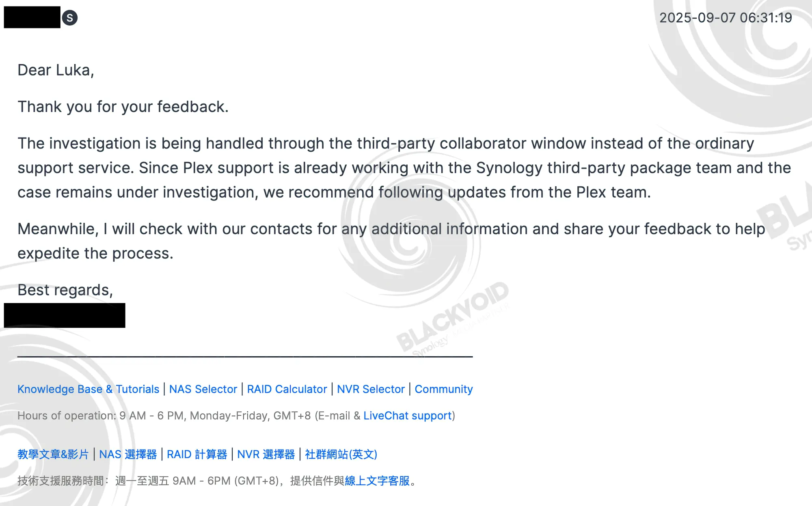This screenshot has width=812, height=506.
Task: Open the NVR 選擇器 link
Action: [266, 454]
